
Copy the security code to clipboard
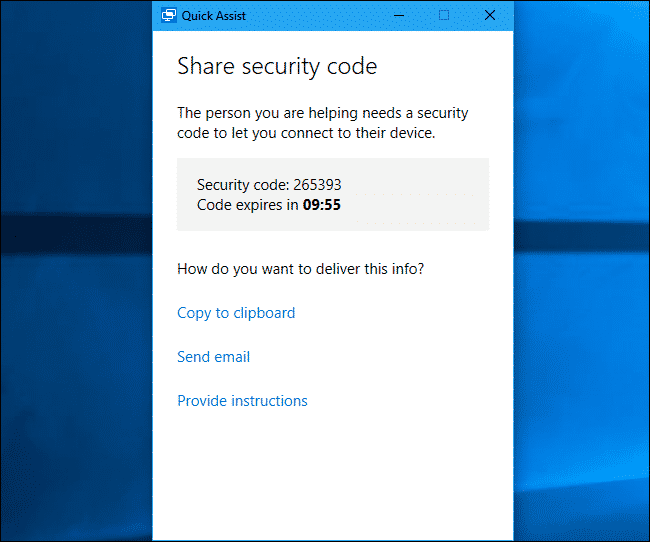[x=236, y=313]
